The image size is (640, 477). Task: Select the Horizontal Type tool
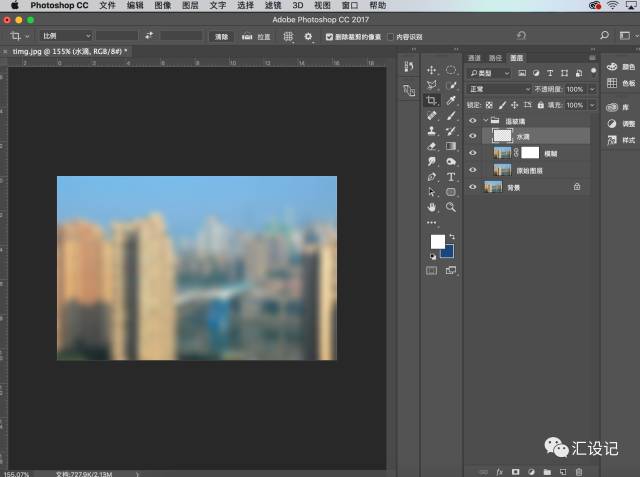[451, 176]
